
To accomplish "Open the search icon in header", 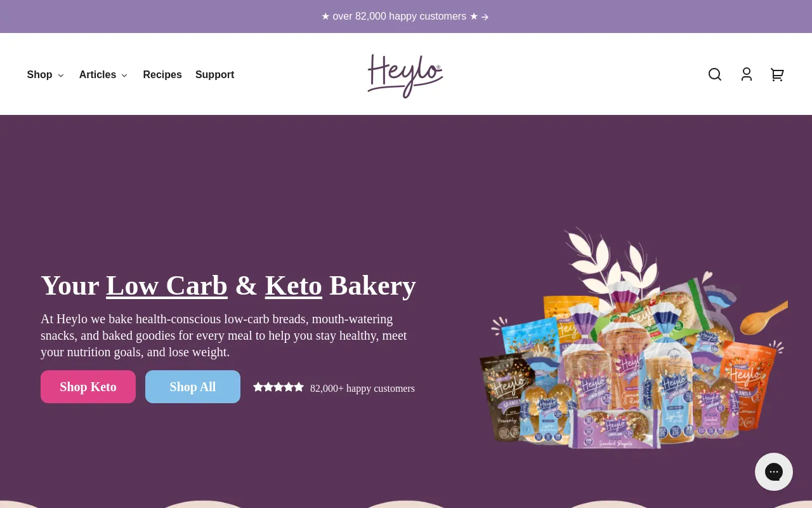I will coord(715,74).
